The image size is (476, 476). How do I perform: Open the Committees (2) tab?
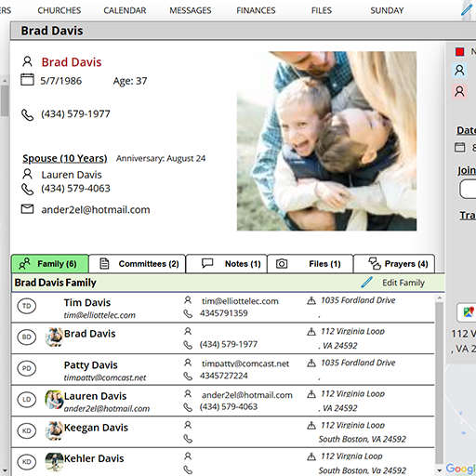tap(138, 264)
